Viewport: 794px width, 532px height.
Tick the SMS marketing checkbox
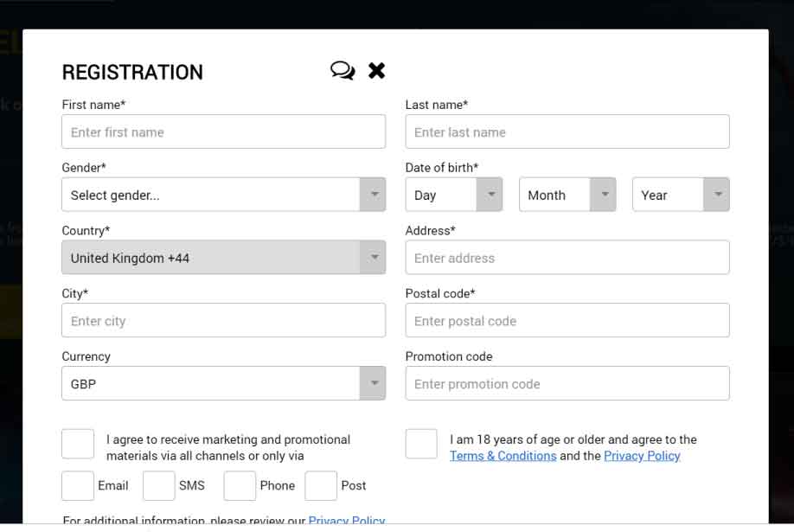(158, 485)
